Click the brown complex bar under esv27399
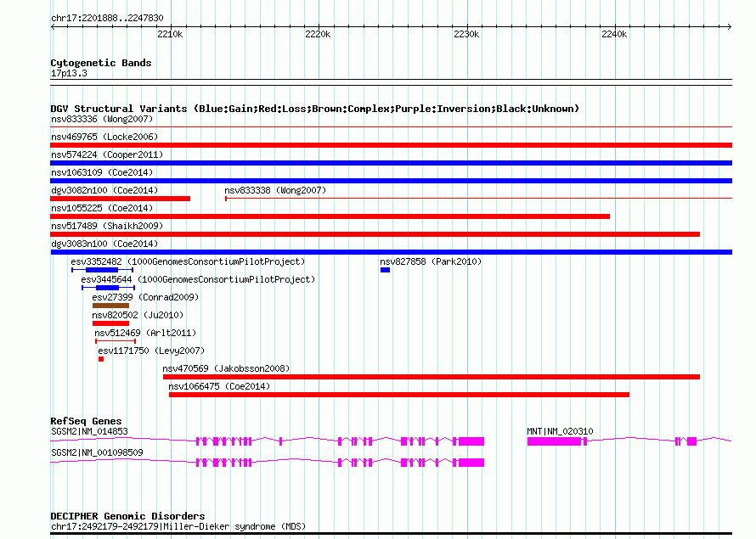This screenshot has height=539, width=756. click(x=111, y=306)
